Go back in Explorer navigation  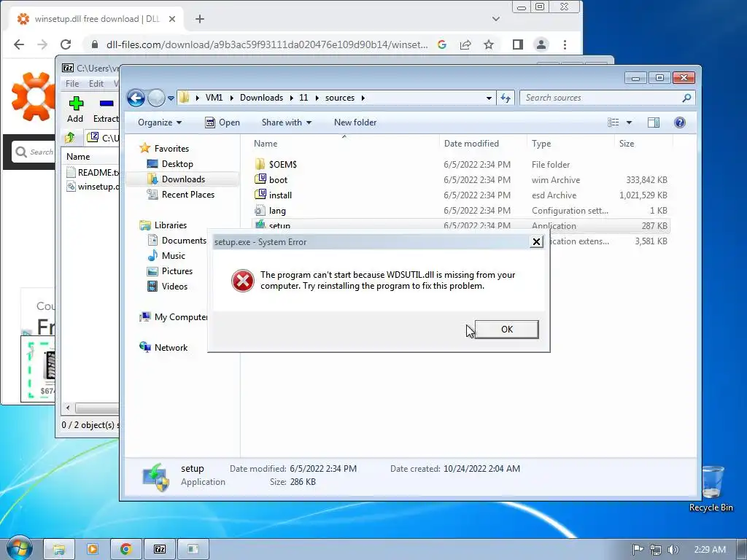point(136,98)
